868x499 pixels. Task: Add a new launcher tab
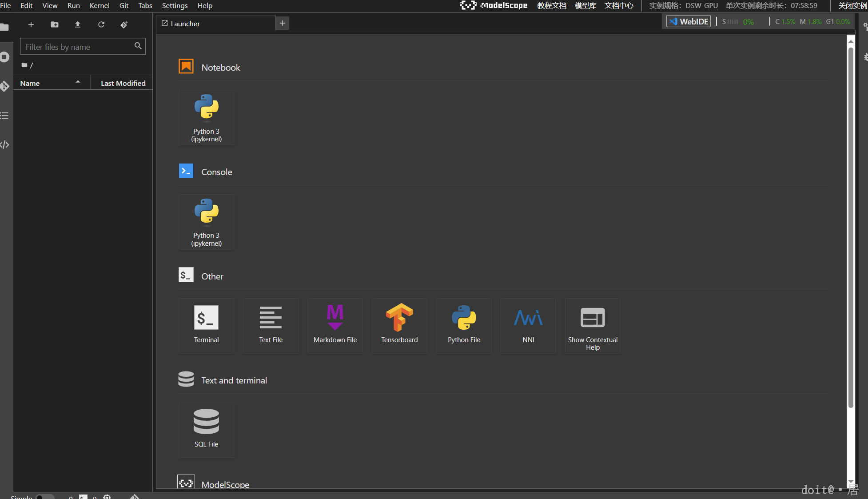tap(283, 23)
